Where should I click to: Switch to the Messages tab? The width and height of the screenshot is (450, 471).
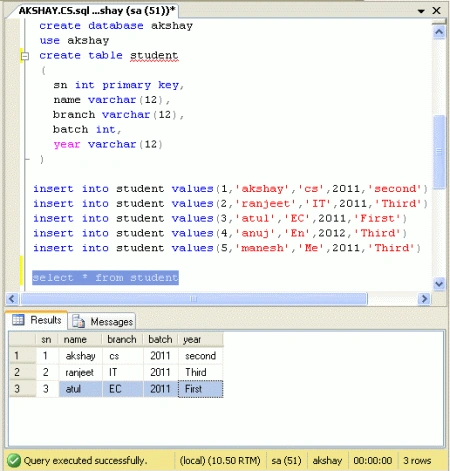102,321
